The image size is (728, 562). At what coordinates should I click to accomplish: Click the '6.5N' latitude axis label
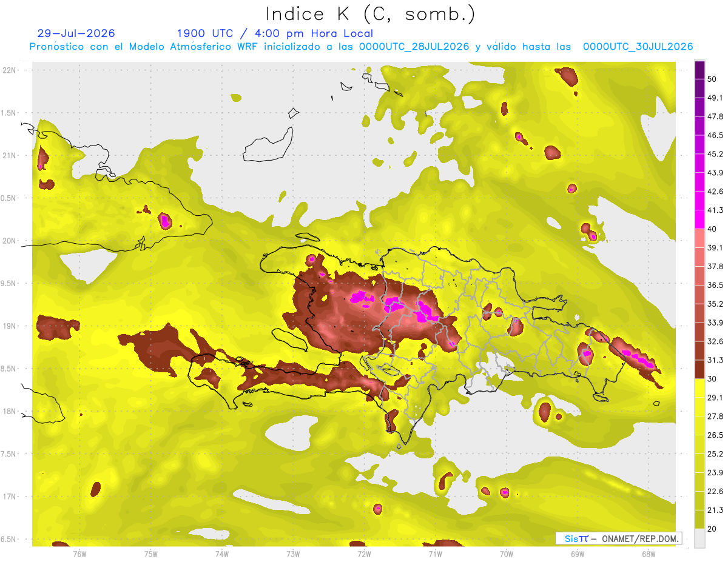point(9,540)
